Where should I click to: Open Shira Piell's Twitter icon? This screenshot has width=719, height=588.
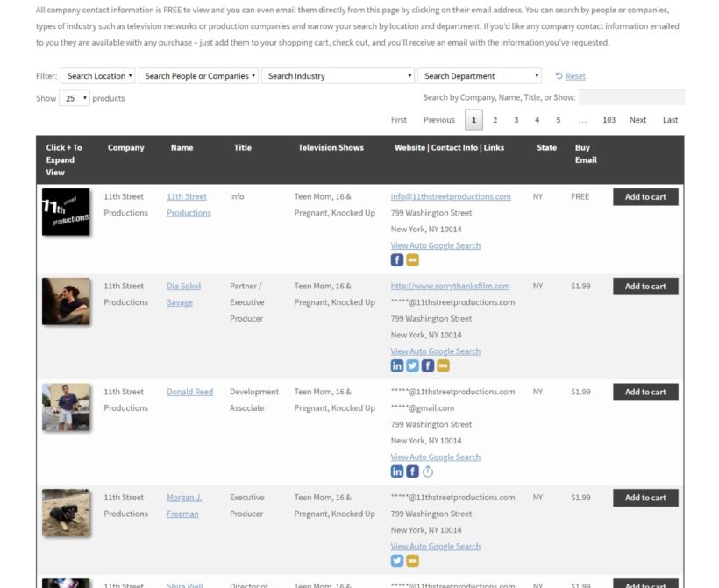click(x=396, y=584)
